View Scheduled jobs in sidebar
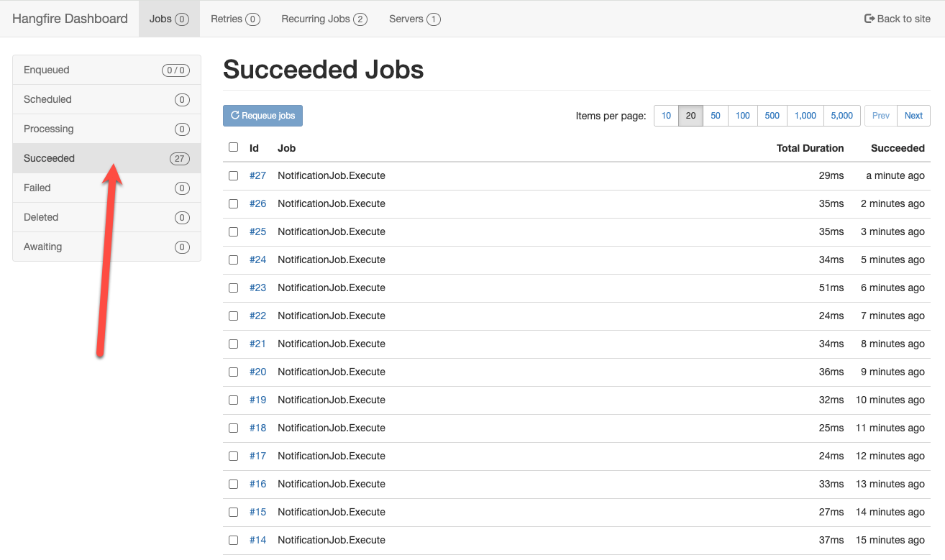Image resolution: width=945 pixels, height=560 pixels. 106,99
